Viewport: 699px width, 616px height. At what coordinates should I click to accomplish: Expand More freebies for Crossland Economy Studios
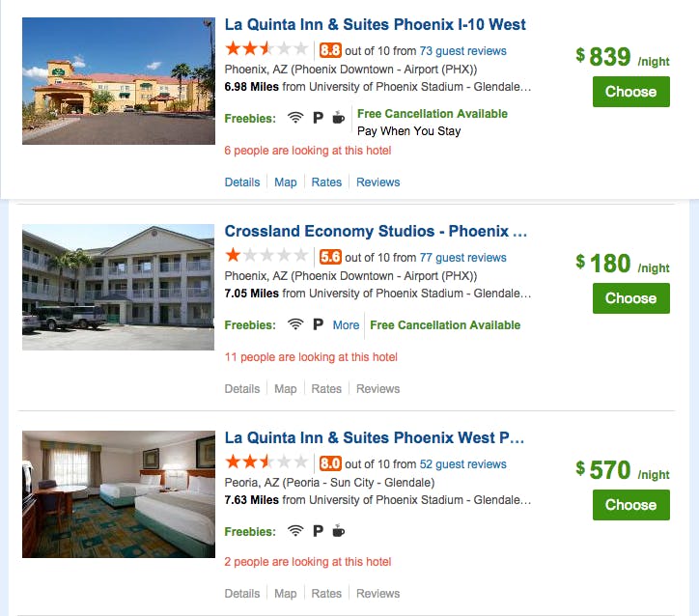point(346,325)
